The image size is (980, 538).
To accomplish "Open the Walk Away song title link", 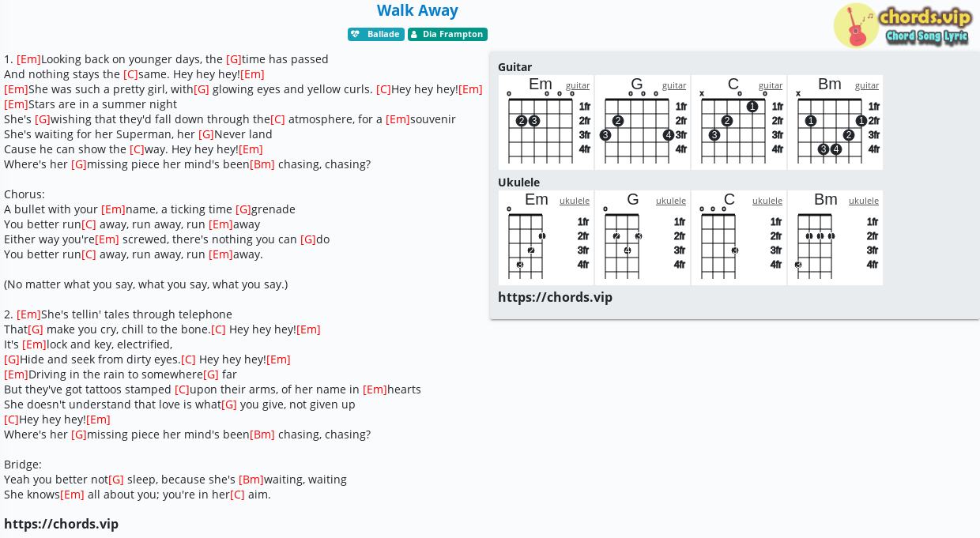I will point(417,10).
